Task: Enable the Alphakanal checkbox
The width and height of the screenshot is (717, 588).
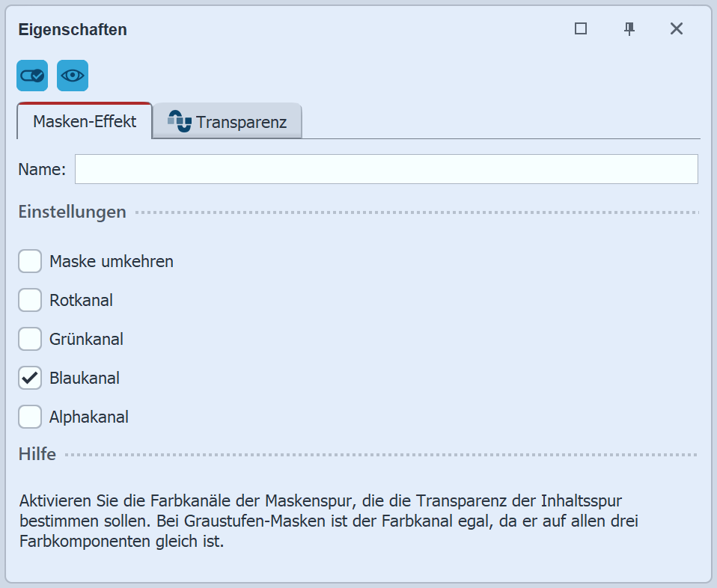Action: pyautogui.click(x=29, y=417)
